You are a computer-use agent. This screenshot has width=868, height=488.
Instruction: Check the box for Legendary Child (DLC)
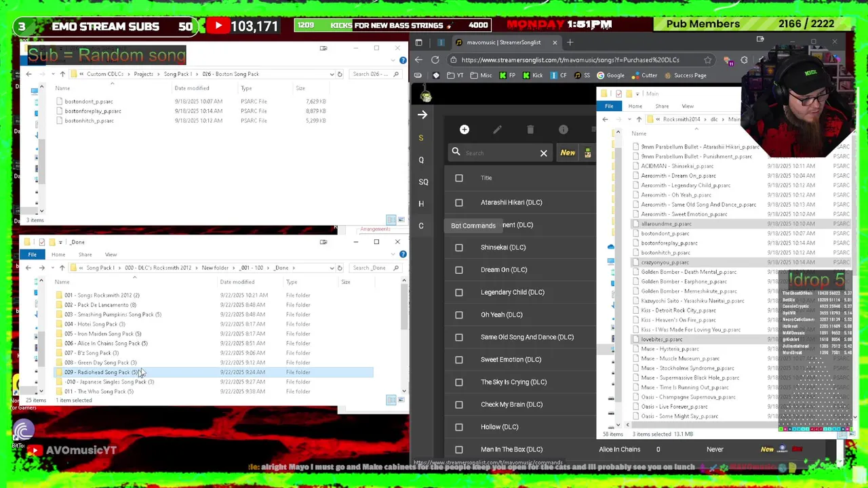[459, 292]
